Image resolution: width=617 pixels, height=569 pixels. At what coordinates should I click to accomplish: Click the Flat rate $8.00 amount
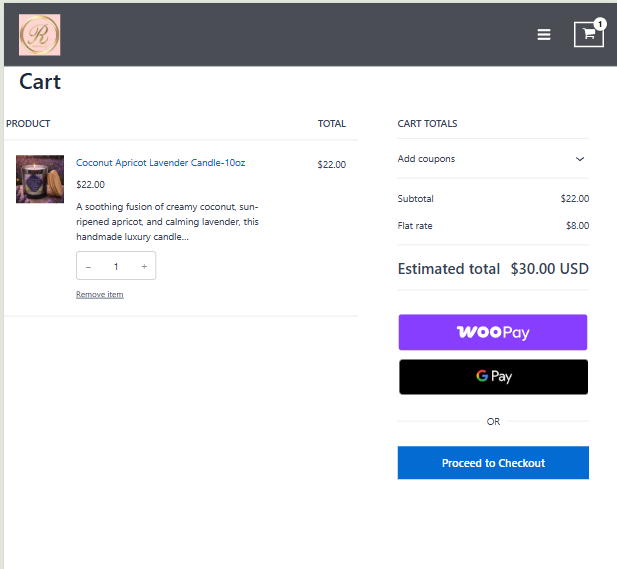tap(577, 226)
